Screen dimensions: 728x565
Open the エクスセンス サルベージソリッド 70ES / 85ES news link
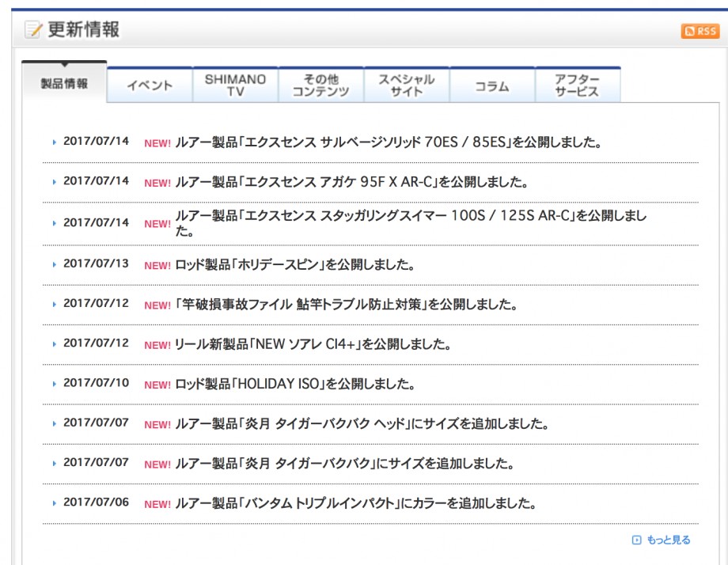coord(389,142)
